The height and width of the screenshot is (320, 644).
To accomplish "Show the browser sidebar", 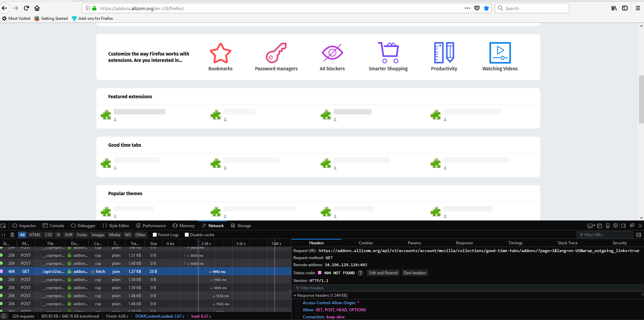I will pos(625,8).
